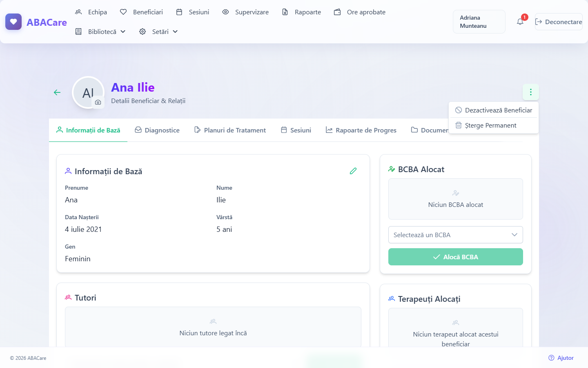Screen dimensions: 588x368
Task: Switch to the beneficiary Sesiuni tab
Action: click(296, 130)
